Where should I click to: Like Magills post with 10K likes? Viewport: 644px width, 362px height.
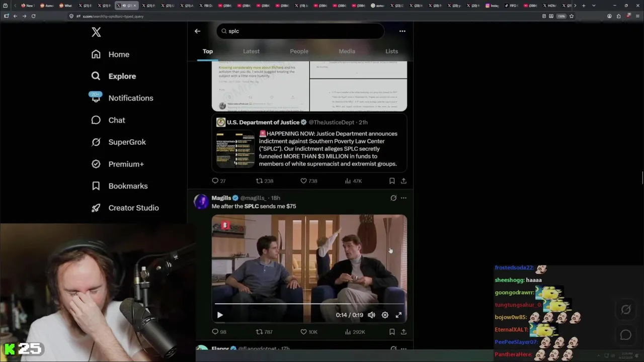tap(309, 332)
